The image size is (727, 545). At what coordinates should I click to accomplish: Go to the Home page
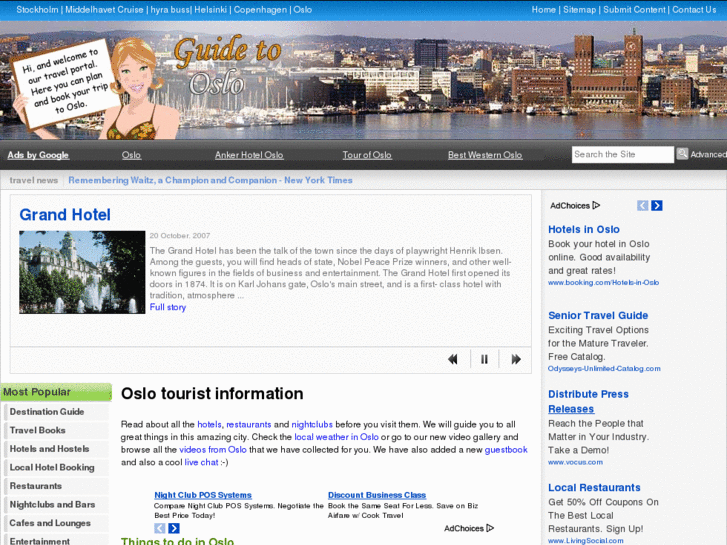(543, 10)
